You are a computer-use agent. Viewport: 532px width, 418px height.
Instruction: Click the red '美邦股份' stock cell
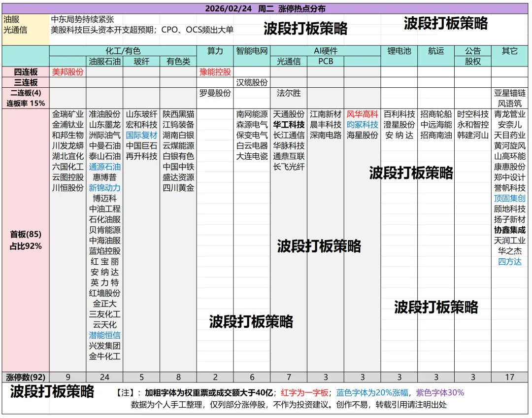coord(68,72)
